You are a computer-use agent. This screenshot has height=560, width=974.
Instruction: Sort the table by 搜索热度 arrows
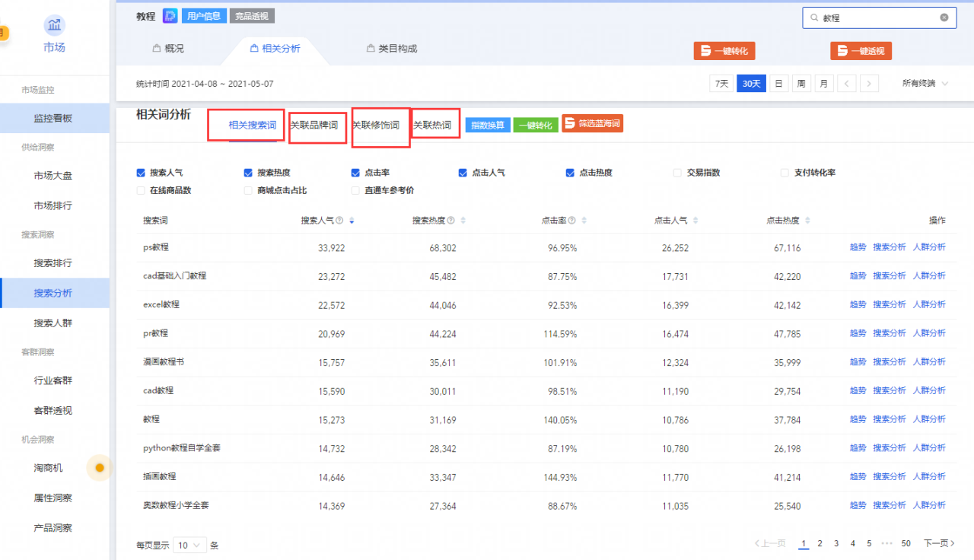click(463, 221)
